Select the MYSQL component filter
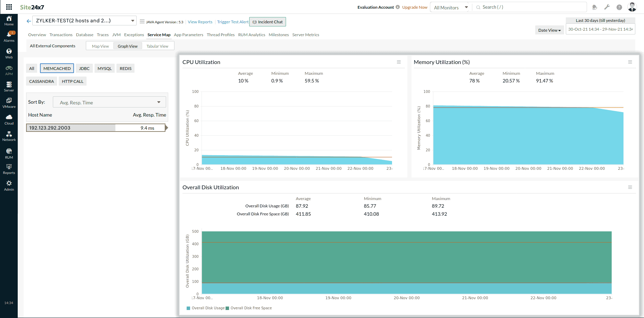Screen dimensions: 644x318 [104, 68]
